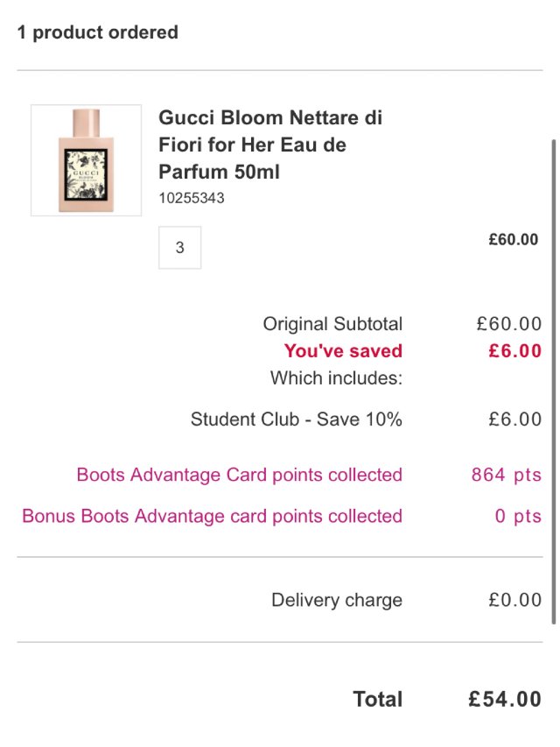
Task: Click the Gucci Bloom product thumbnail image
Action: click(85, 158)
